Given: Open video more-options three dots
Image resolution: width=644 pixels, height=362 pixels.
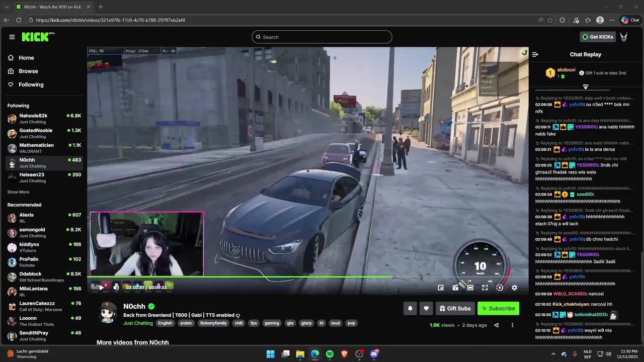Looking at the screenshot, I should [512, 325].
